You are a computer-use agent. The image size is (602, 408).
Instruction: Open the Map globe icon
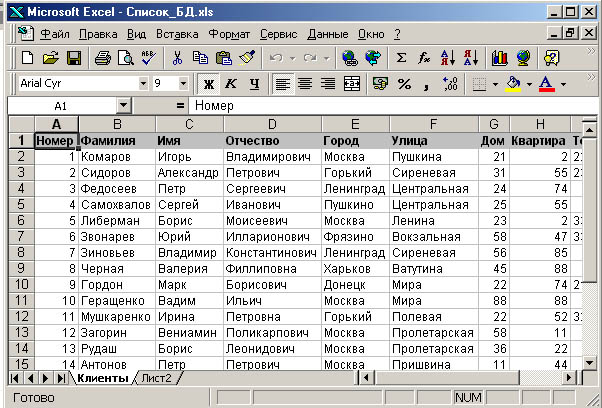tap(523, 58)
